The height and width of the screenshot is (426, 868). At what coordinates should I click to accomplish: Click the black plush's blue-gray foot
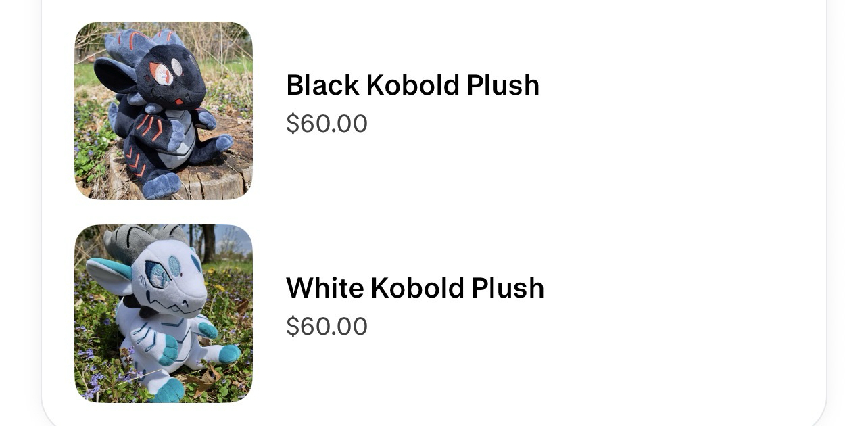tap(161, 184)
